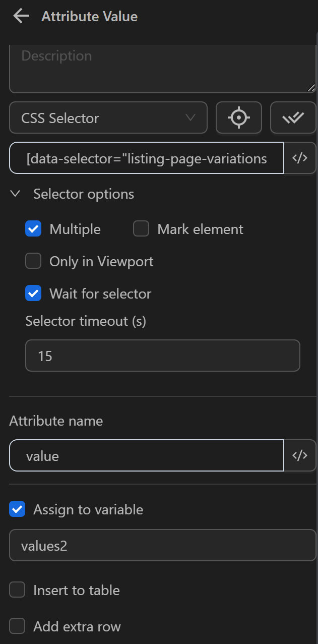Click the Selector timeout field showing 15
This screenshot has width=318, height=644.
click(162, 356)
